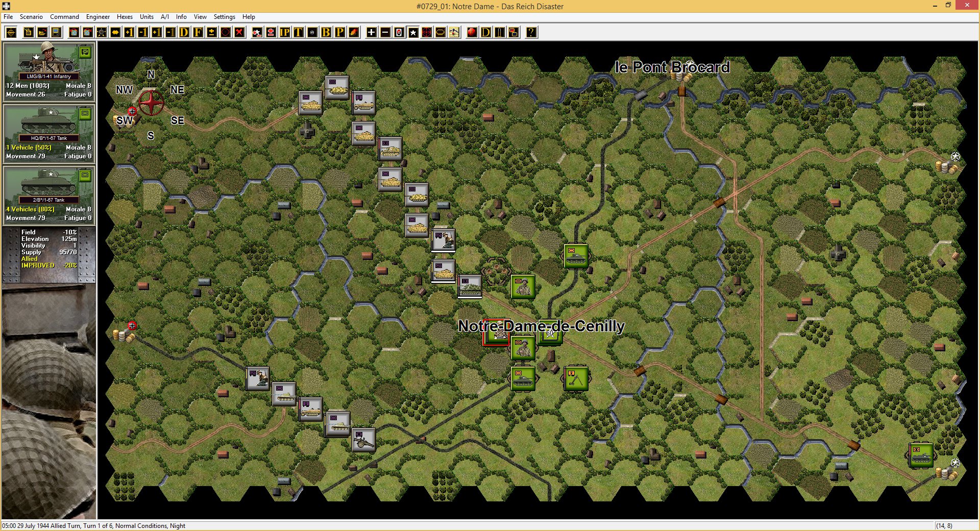Open the Settings menu

coord(224,17)
